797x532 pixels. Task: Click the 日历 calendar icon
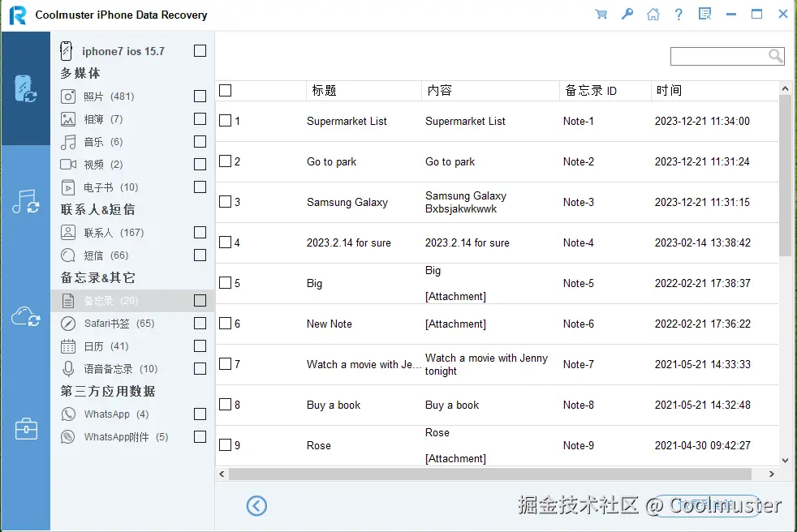(x=68, y=346)
